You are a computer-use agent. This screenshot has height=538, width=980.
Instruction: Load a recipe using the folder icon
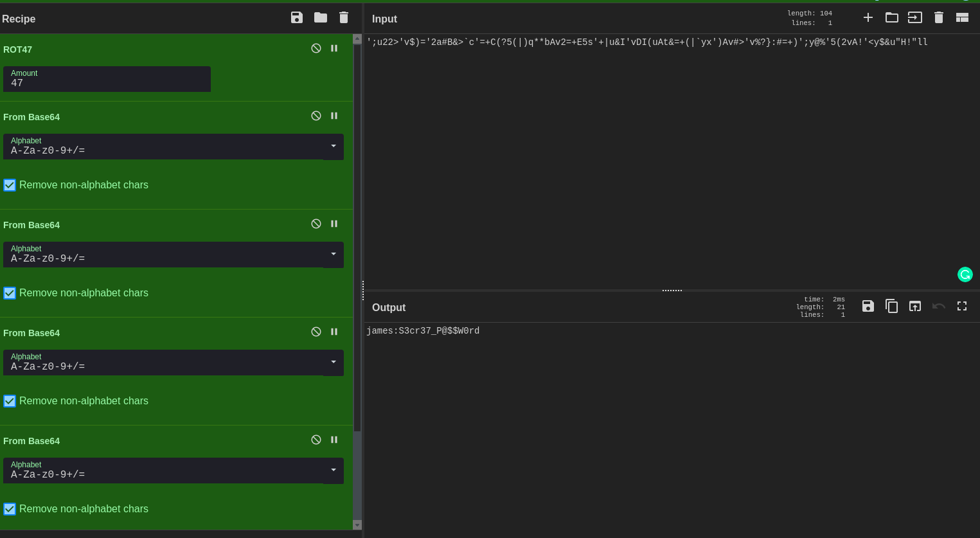(x=321, y=17)
